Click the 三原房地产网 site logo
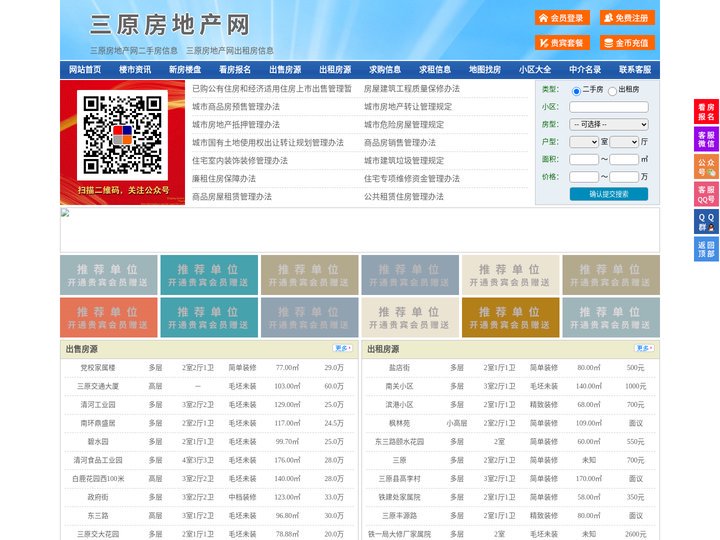Screen dimensions: 720x540 pos(170,25)
